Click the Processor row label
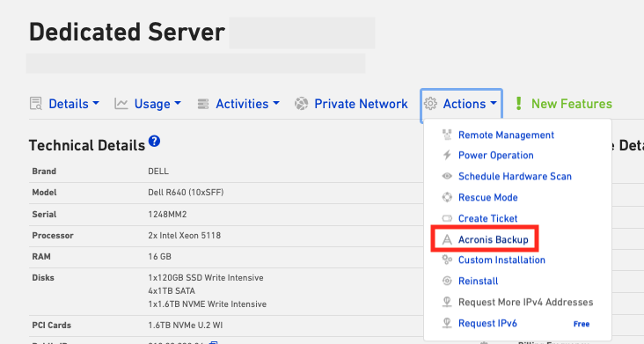This screenshot has height=344, width=644. click(x=53, y=236)
